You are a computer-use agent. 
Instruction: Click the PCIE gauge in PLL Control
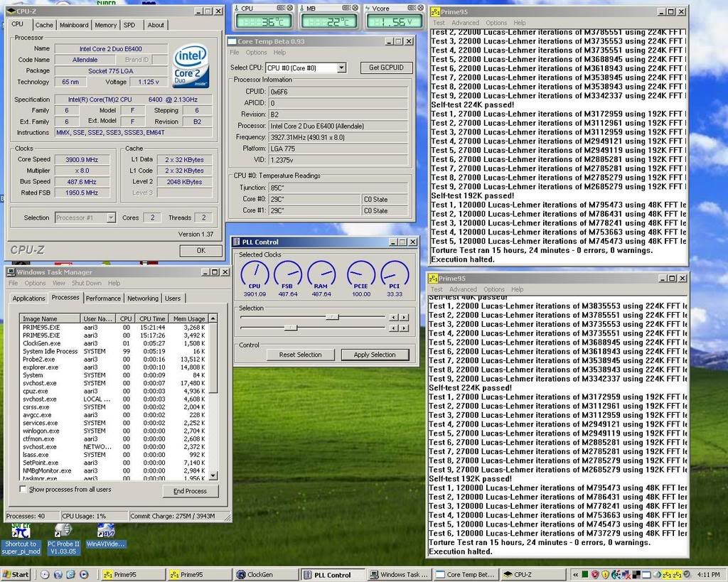tap(360, 274)
